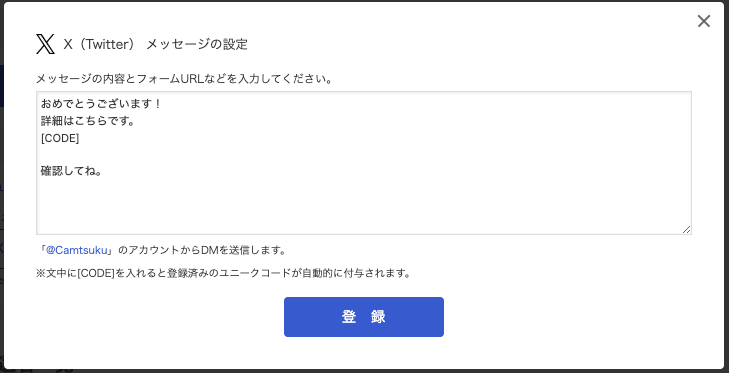Click the 登録 register button

364,317
